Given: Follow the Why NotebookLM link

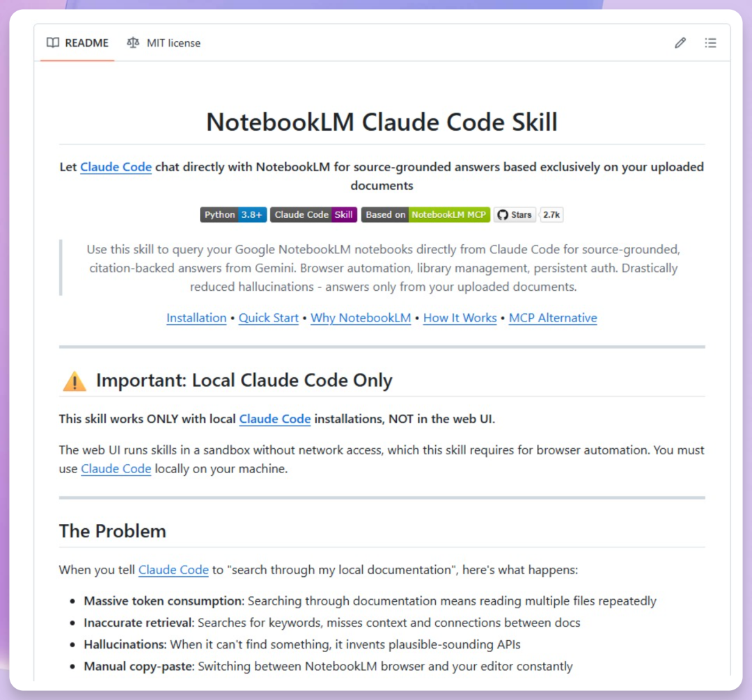Looking at the screenshot, I should point(361,318).
